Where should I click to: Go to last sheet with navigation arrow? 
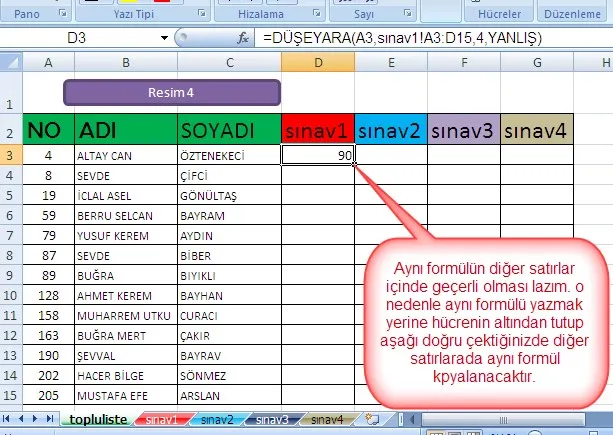pos(52,420)
